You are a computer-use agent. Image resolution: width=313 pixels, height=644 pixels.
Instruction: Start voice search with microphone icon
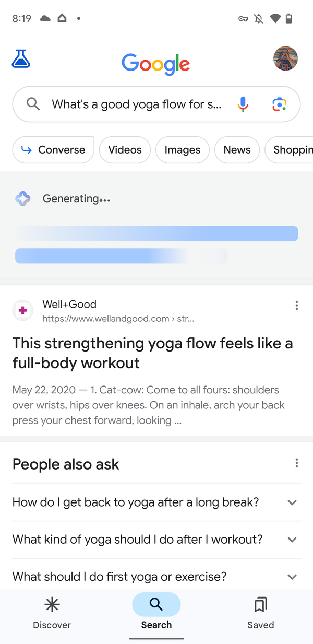coord(243,104)
